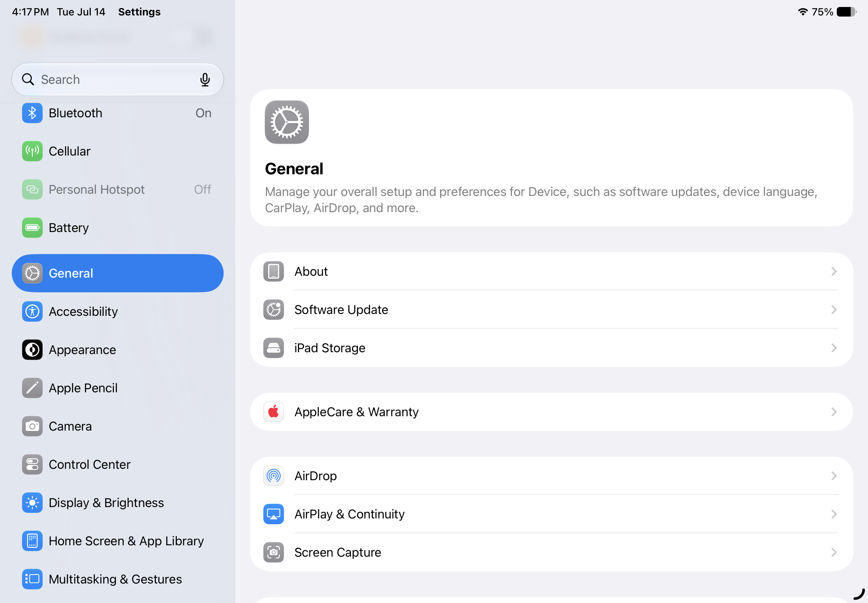The image size is (868, 603).
Task: Tap the magnifying glass search icon
Action: coord(28,79)
